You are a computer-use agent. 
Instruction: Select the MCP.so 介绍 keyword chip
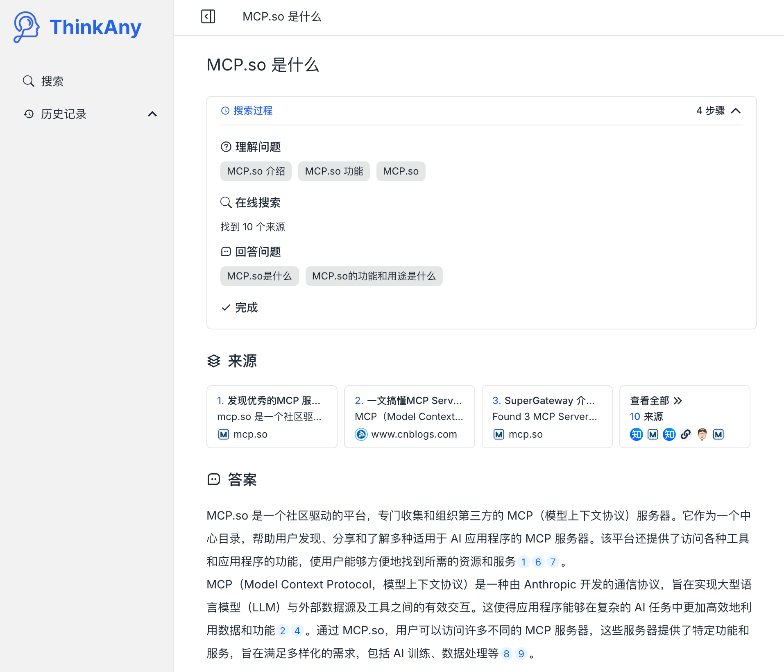click(256, 171)
